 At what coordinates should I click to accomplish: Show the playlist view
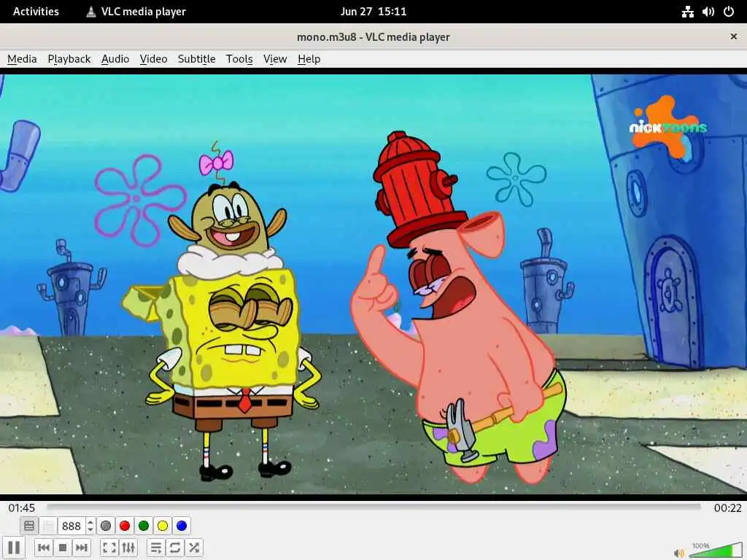tap(156, 548)
